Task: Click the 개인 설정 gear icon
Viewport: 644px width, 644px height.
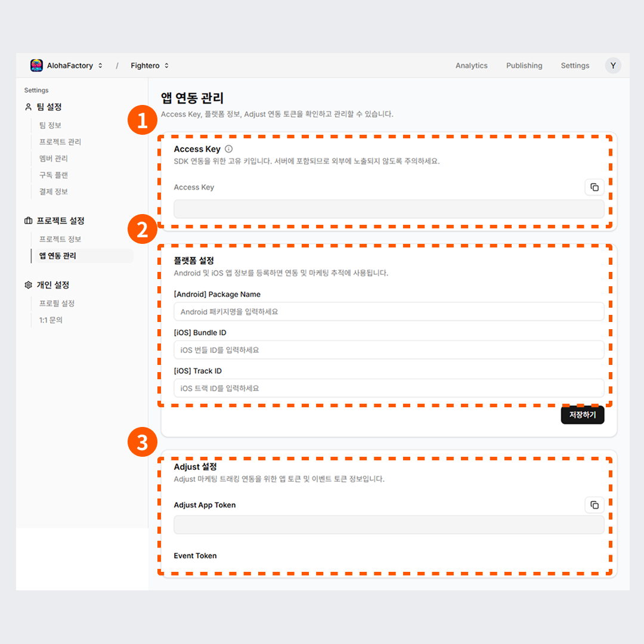Action: tap(29, 284)
